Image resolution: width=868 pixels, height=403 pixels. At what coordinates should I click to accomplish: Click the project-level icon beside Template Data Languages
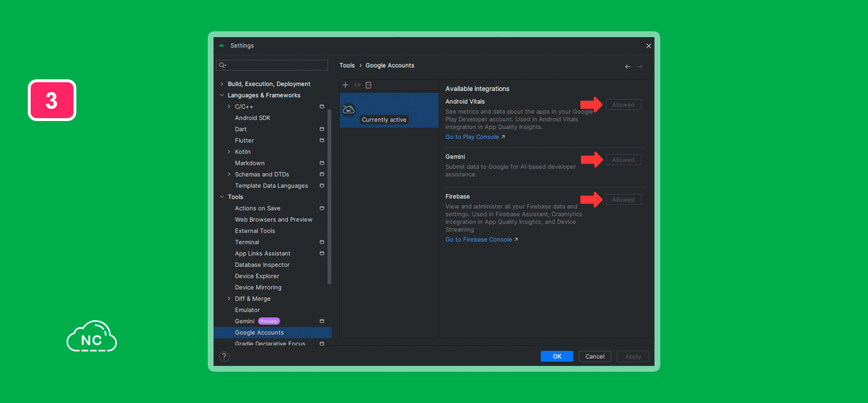[x=322, y=185]
